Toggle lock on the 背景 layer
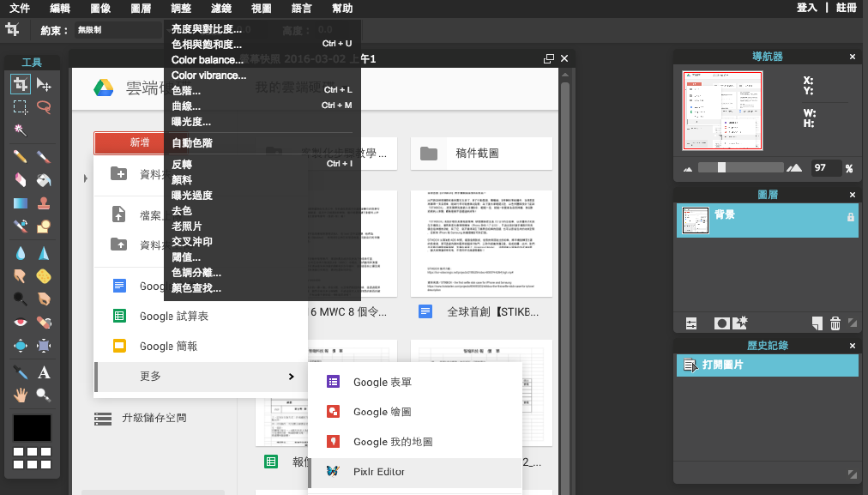 (850, 217)
